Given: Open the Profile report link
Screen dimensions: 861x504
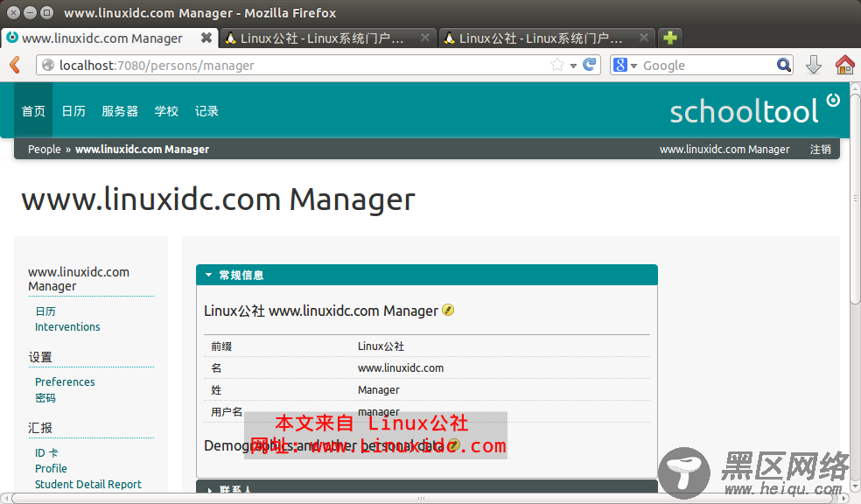Looking at the screenshot, I should point(51,468).
